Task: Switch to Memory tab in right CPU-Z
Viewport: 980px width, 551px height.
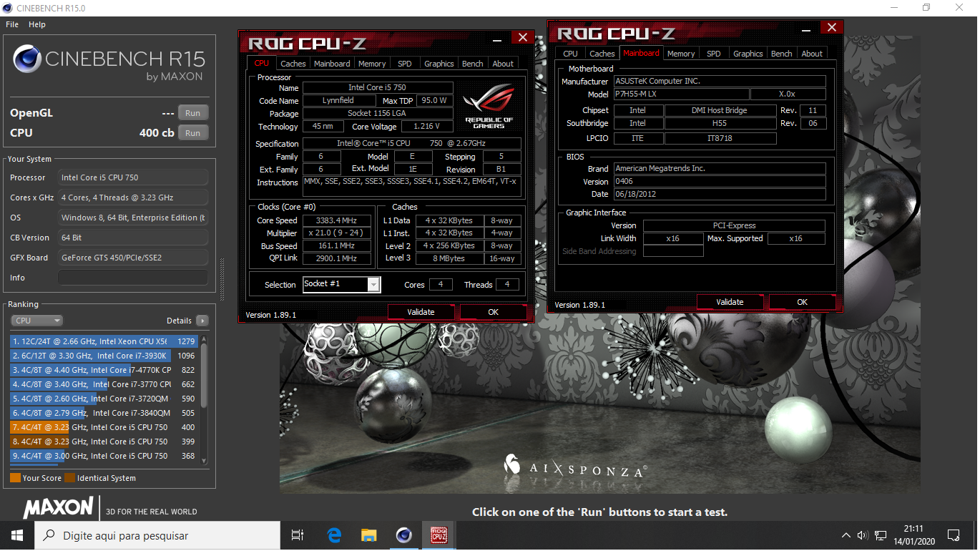Action: pyautogui.click(x=681, y=54)
